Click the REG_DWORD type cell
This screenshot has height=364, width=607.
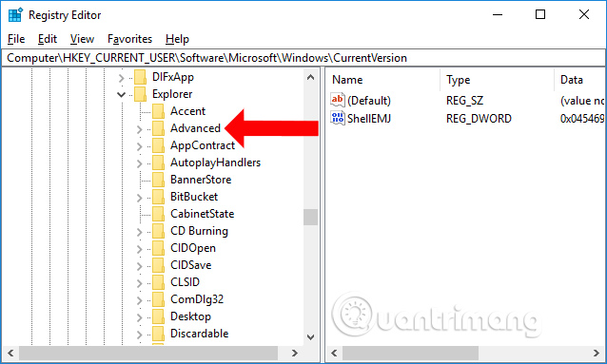[x=479, y=119]
